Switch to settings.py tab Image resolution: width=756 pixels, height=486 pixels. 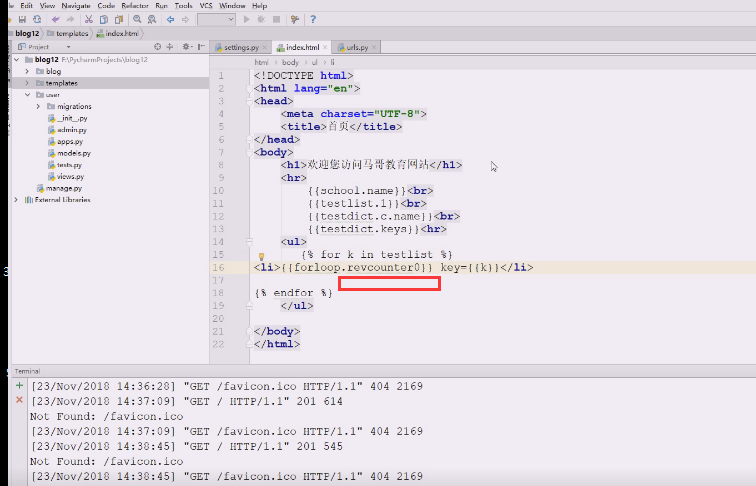(241, 47)
